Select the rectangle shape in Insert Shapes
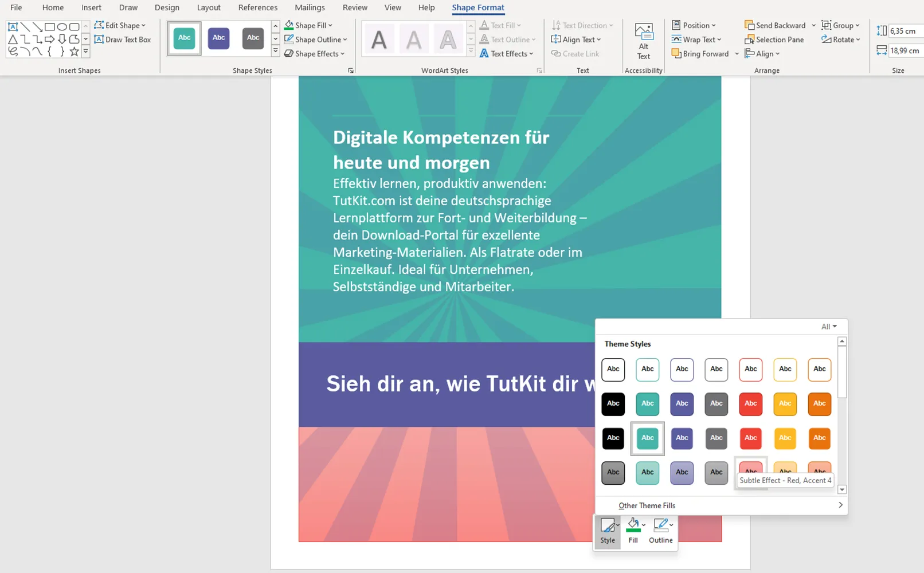The height and width of the screenshot is (573, 924). 50,27
